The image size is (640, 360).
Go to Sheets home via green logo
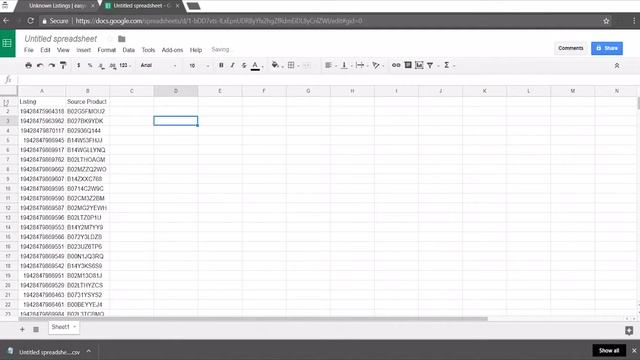tap(7, 43)
